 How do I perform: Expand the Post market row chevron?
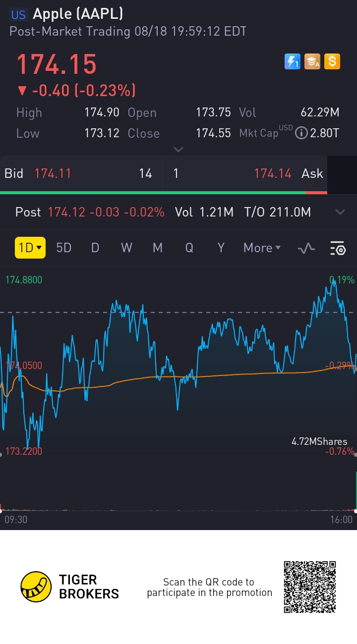pyautogui.click(x=340, y=213)
